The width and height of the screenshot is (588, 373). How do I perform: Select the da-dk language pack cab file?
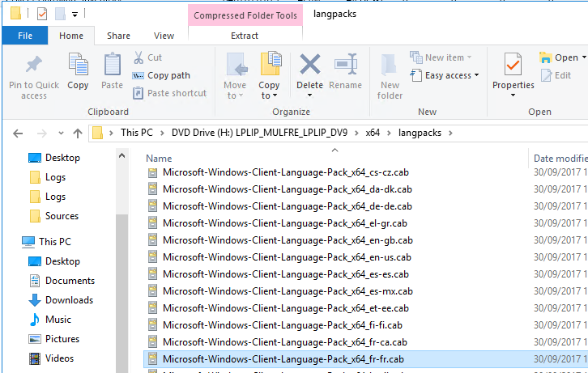click(279, 189)
